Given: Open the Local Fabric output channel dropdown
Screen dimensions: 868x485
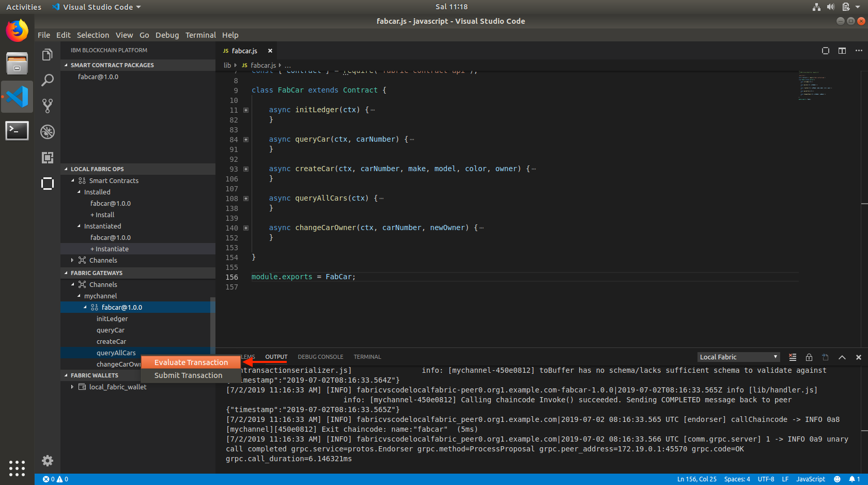Looking at the screenshot, I should pos(738,357).
